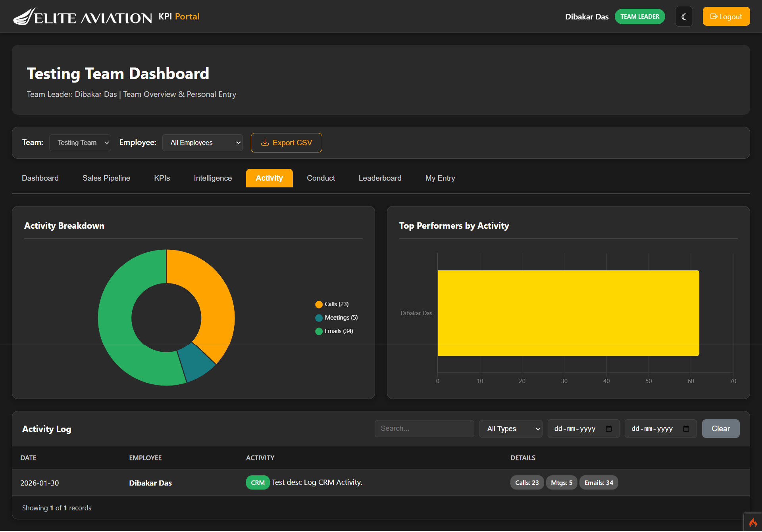Click the Logout button
Viewport: 762px width, 532px height.
coord(726,17)
